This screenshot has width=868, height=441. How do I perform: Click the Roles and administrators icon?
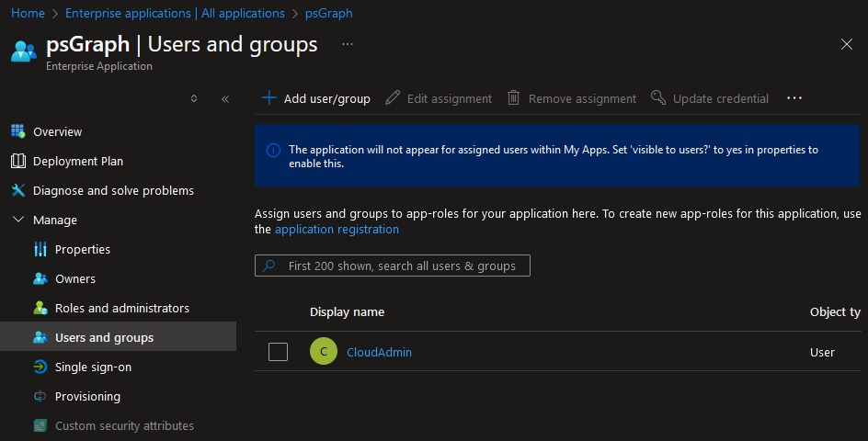coord(40,308)
